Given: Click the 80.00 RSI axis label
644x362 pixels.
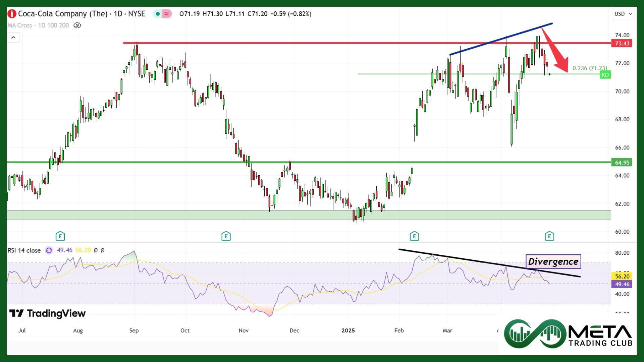Looking at the screenshot, I should [x=622, y=253].
